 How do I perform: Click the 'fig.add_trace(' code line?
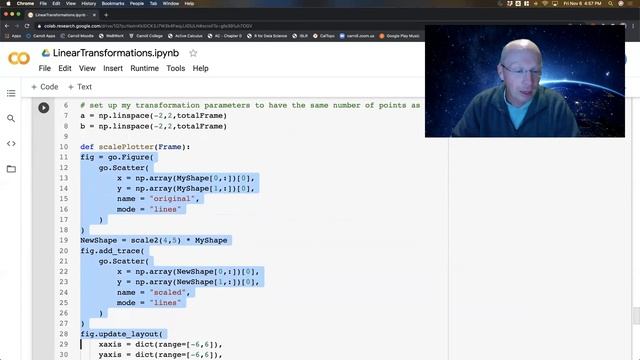tap(112, 251)
